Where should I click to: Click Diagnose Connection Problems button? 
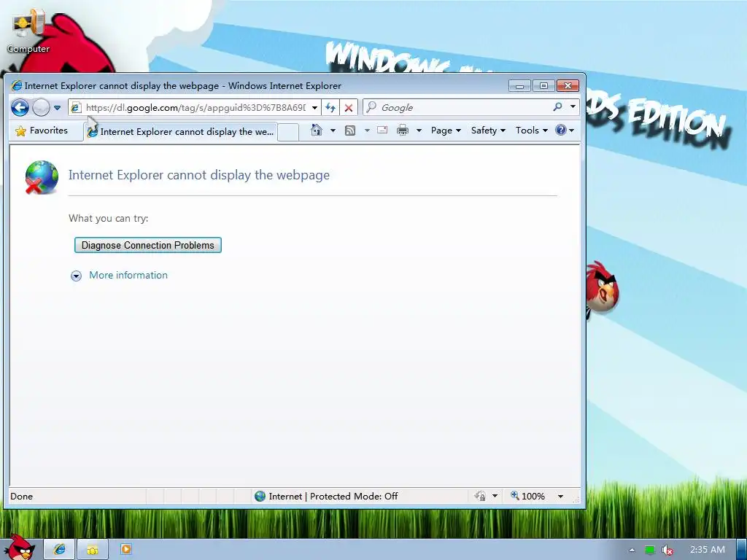[147, 245]
